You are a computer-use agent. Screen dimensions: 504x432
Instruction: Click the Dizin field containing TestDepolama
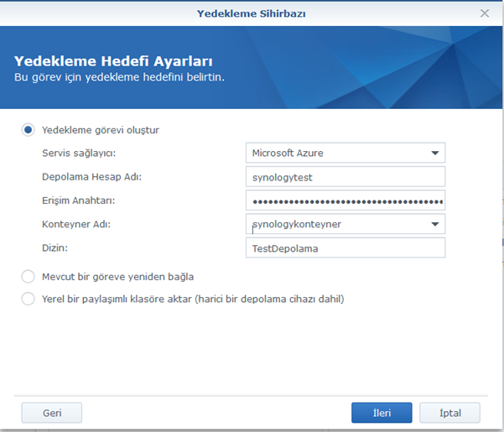346,247
